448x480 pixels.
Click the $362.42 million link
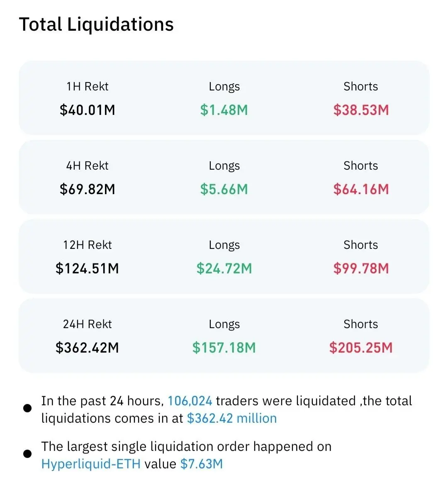(232, 419)
